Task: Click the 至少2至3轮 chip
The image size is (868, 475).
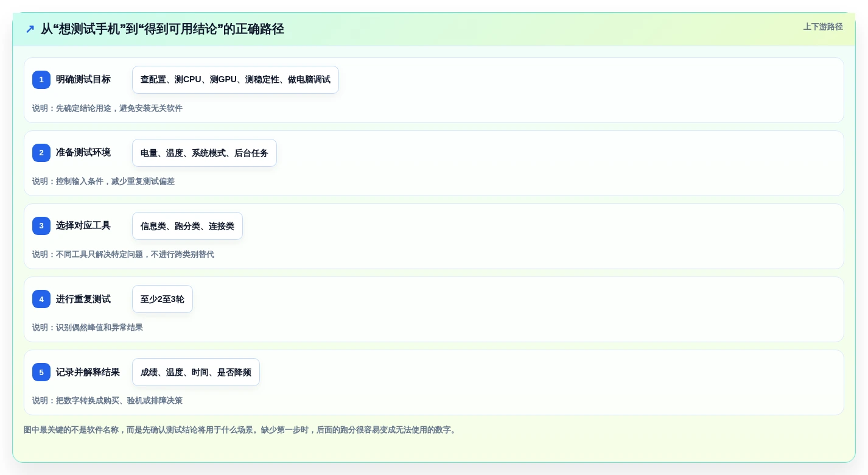Action: [x=163, y=299]
